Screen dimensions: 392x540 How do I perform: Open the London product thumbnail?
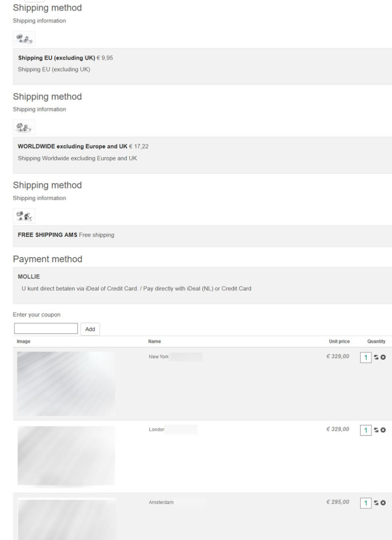[66, 455]
